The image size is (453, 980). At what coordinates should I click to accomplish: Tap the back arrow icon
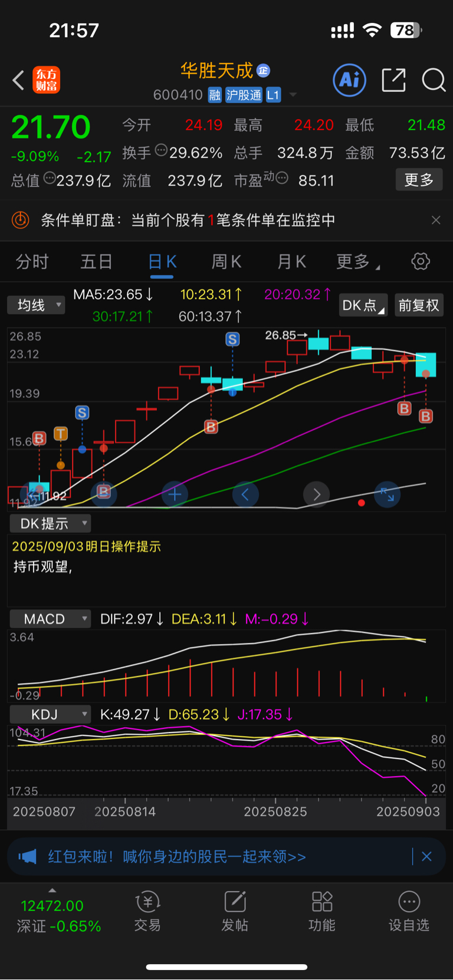tap(18, 80)
